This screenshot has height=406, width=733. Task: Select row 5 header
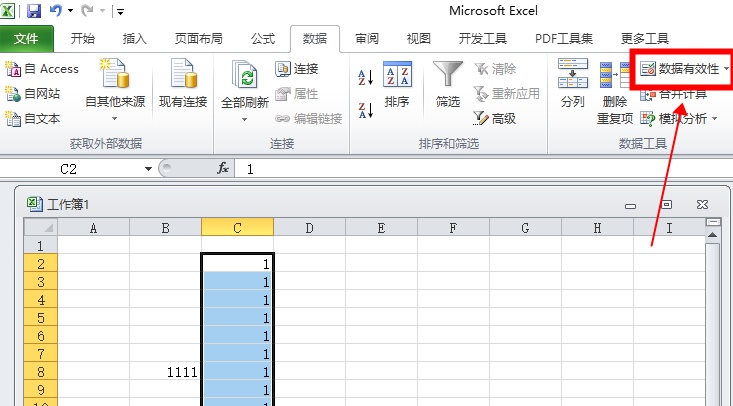click(x=41, y=318)
